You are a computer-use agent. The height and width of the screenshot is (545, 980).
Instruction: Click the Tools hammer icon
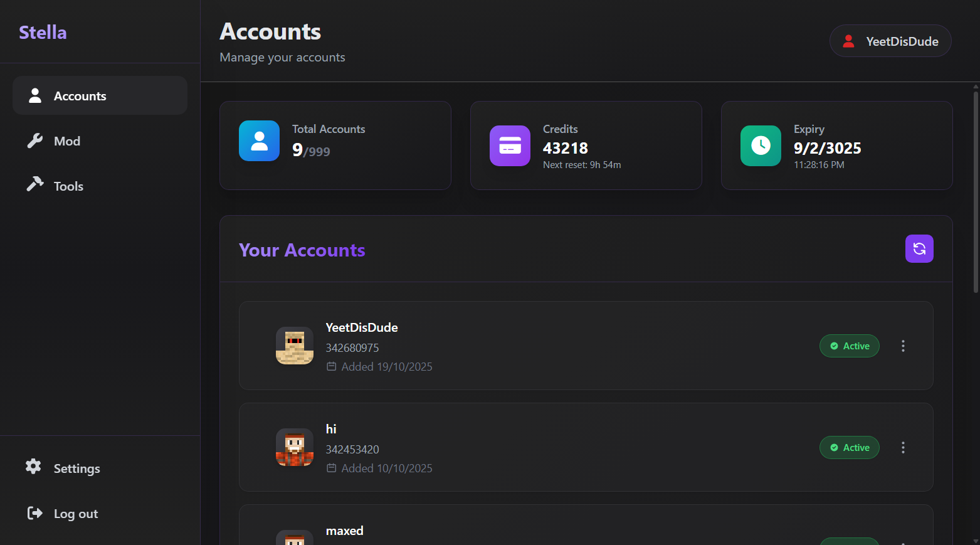click(34, 185)
